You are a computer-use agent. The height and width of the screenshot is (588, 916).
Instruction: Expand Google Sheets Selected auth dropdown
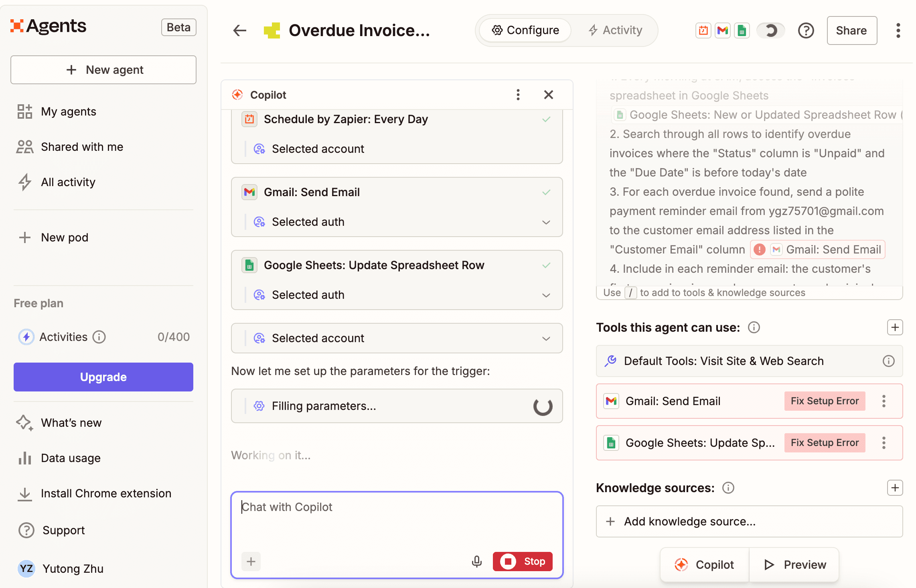(546, 295)
